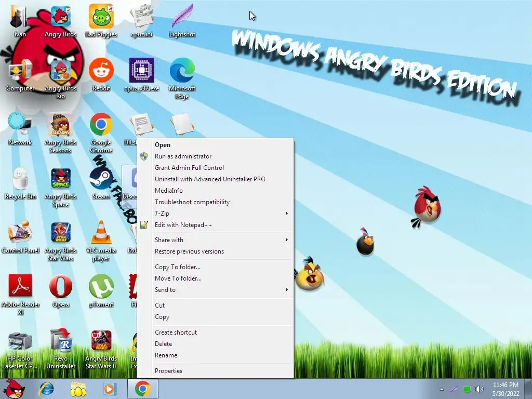Select the Angry Birds Seasons shortcut
The height and width of the screenshot is (399, 532).
click(x=60, y=133)
